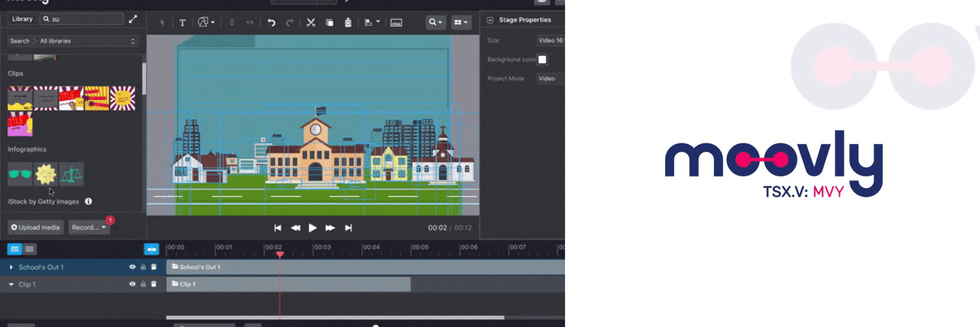The image size is (980, 327).
Task: Open the Record dropdown
Action: [89, 228]
